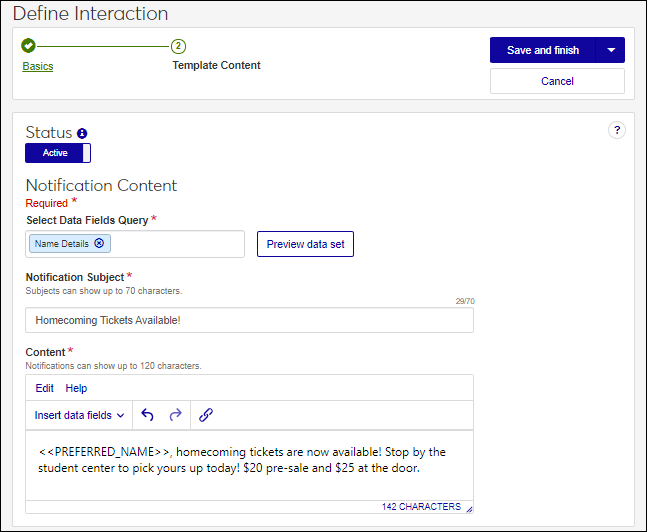Click the Cancel button
Viewport: 647px width, 532px height.
click(557, 81)
